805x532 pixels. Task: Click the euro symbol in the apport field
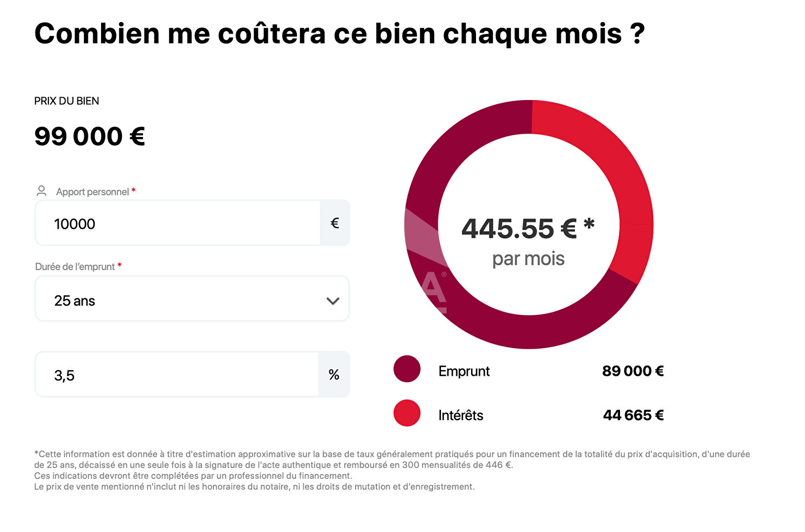point(334,223)
